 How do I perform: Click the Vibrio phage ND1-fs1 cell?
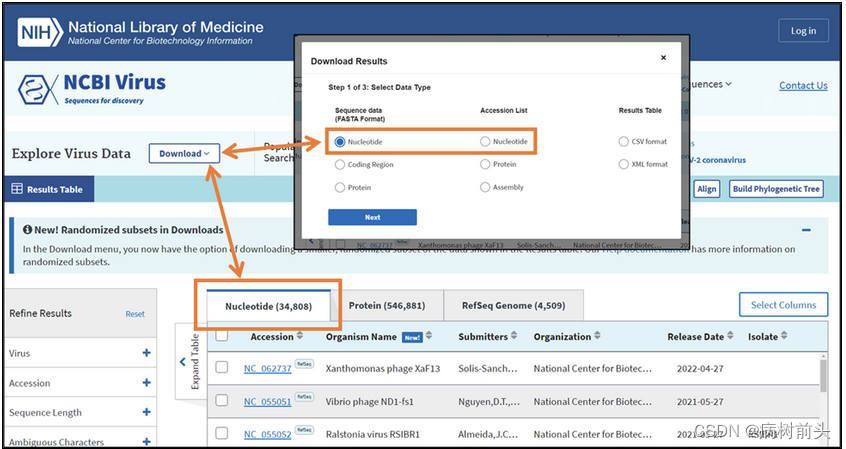[x=370, y=402]
